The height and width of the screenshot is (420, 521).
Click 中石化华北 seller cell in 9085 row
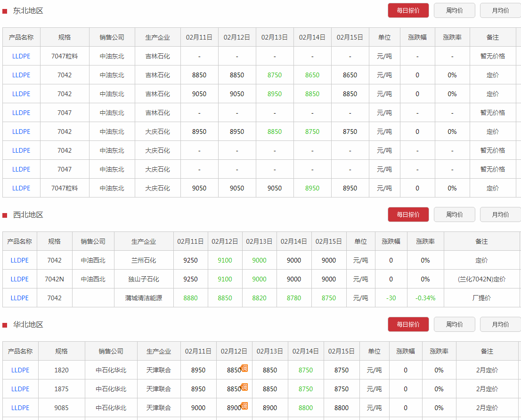click(x=111, y=408)
